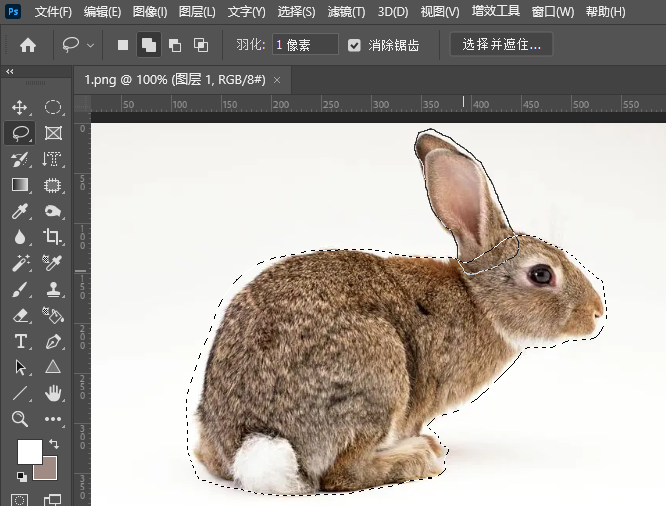Select the Elliptical Marquee tool
The image size is (666, 506).
tap(53, 107)
